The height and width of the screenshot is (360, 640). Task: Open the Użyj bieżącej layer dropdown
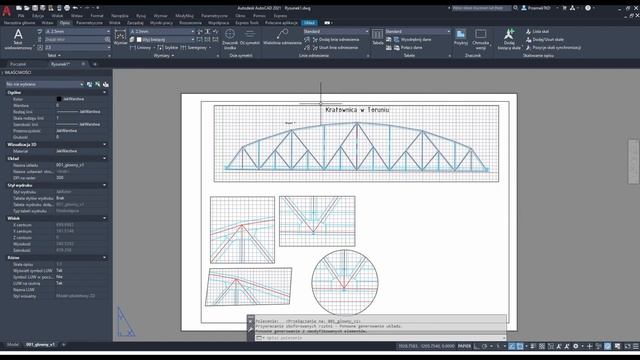pyautogui.click(x=165, y=40)
